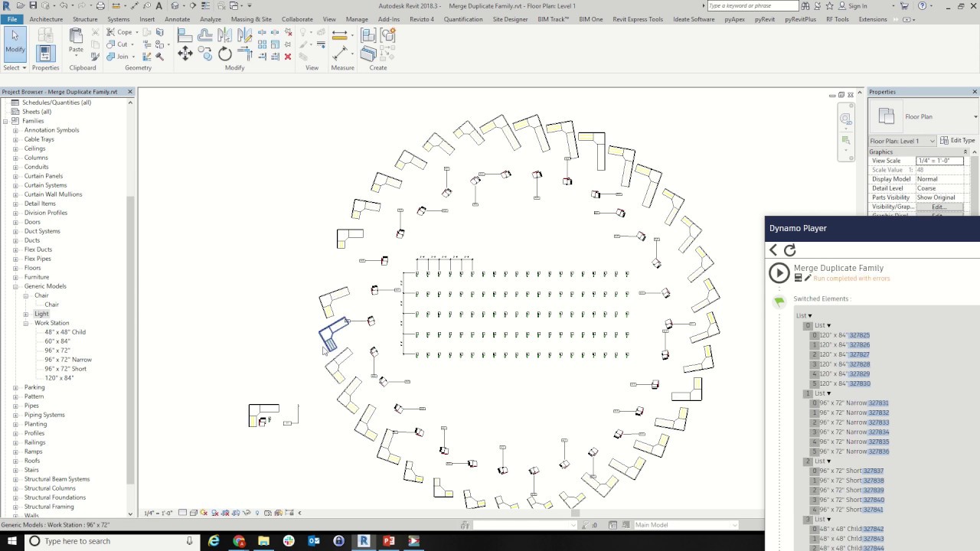Expand the Annotation Symbols family node
Image resolution: width=980 pixels, height=551 pixels.
[15, 130]
